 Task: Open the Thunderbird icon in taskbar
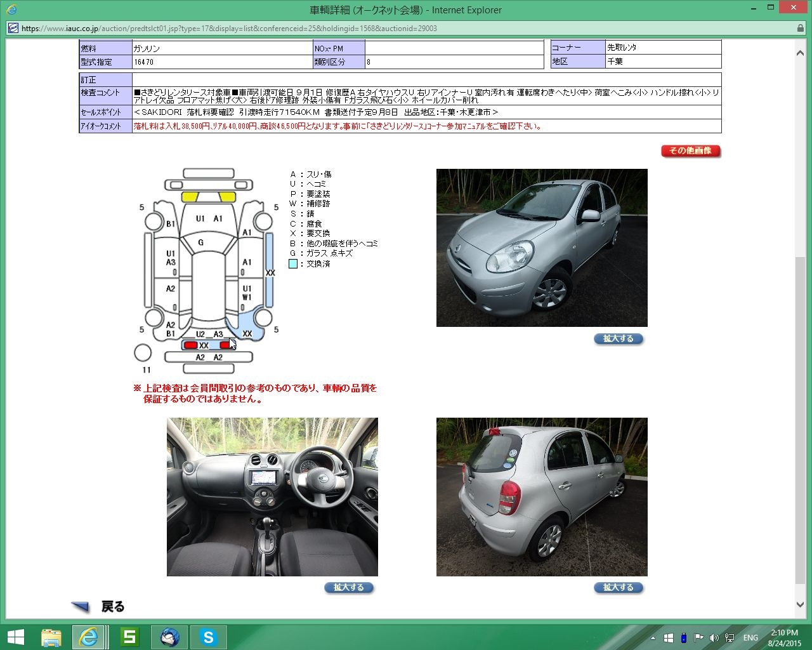(169, 637)
